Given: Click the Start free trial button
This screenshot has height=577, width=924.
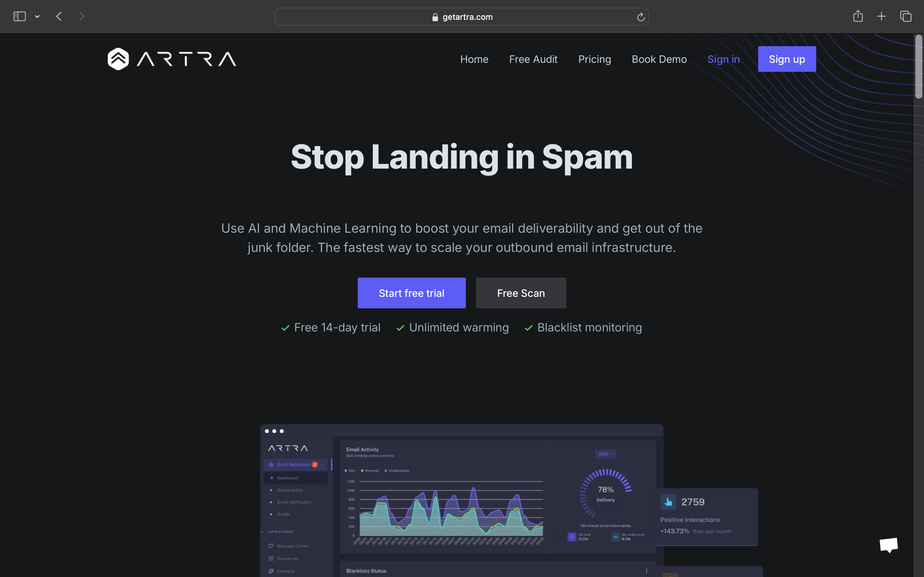Looking at the screenshot, I should pyautogui.click(x=411, y=292).
